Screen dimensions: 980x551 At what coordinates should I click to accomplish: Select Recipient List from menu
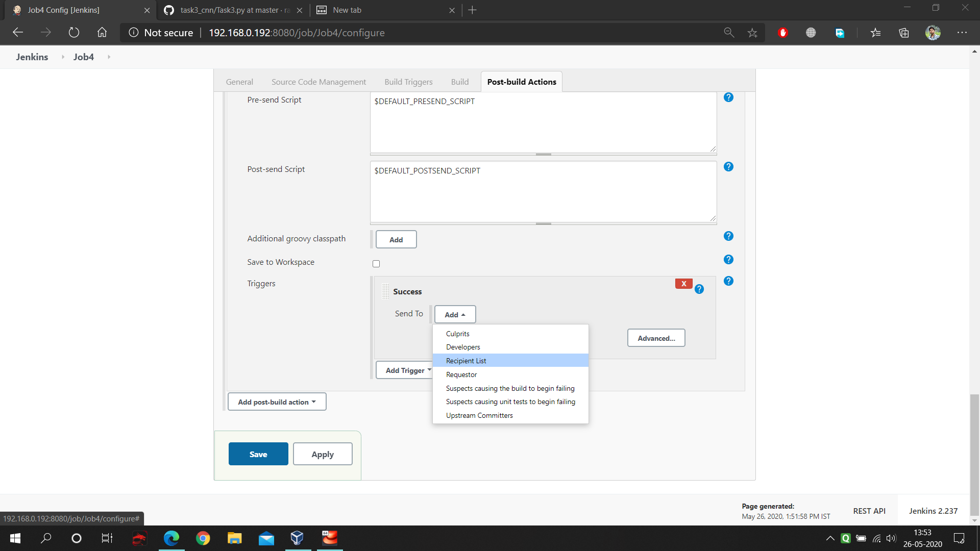(466, 361)
